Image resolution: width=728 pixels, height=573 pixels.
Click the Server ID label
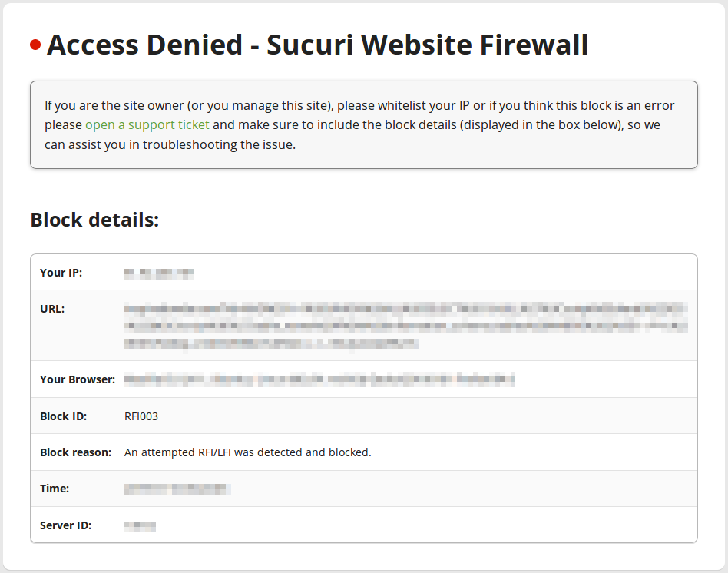pos(65,525)
